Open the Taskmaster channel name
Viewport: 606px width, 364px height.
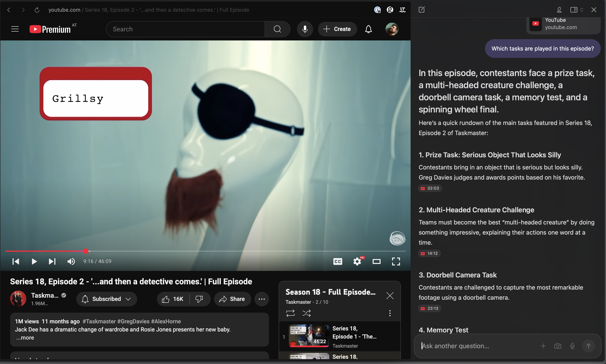pyautogui.click(x=45, y=295)
